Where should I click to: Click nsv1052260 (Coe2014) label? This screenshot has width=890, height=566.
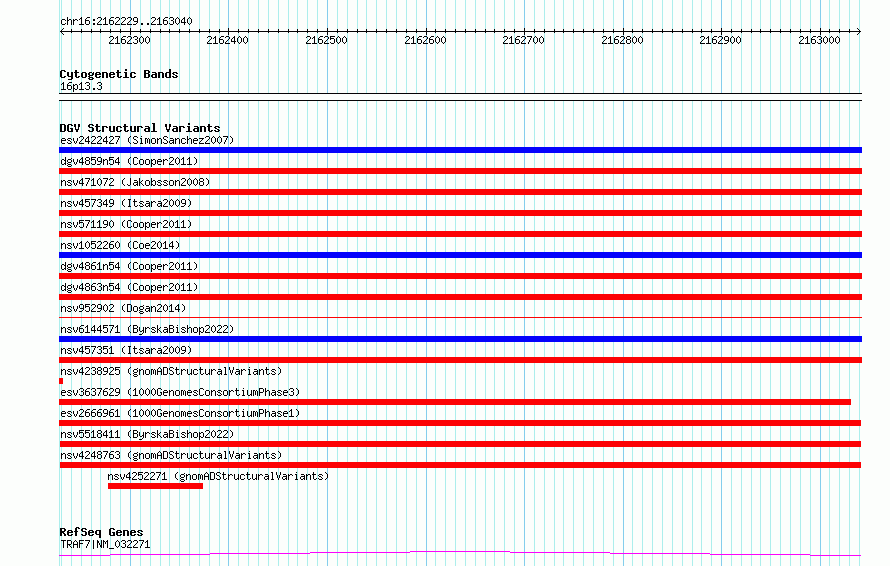point(120,245)
